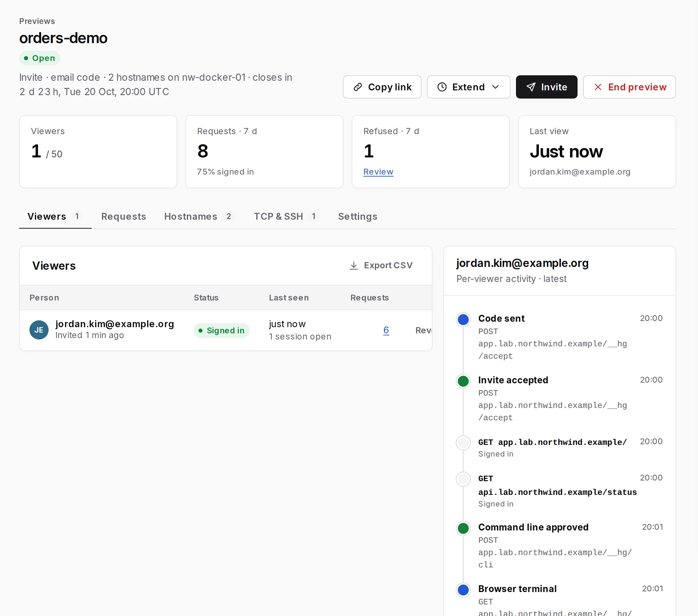Click End preview button
Image resolution: width=698 pixels, height=616 pixels.
click(630, 87)
